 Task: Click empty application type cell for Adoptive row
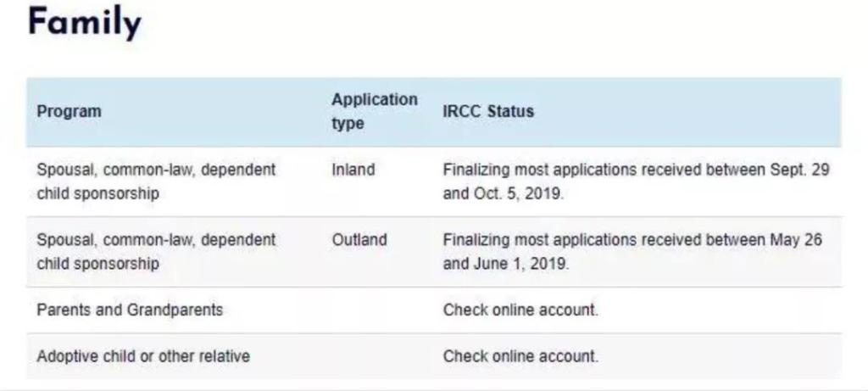coord(374,356)
